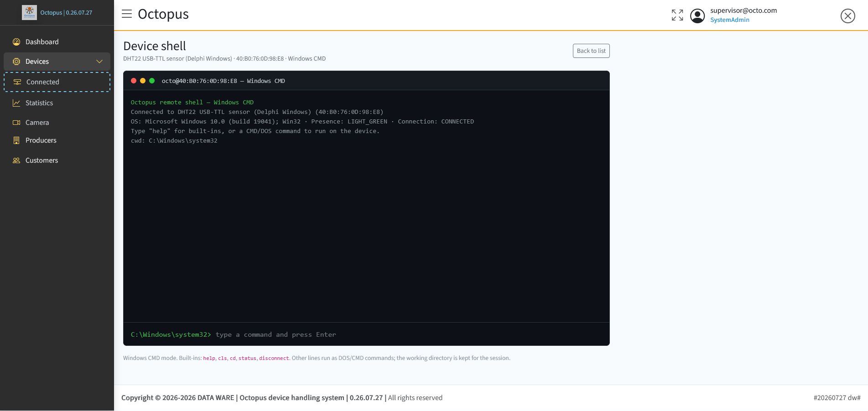
Task: Click the 'cls' built-in keyword
Action: click(222, 358)
